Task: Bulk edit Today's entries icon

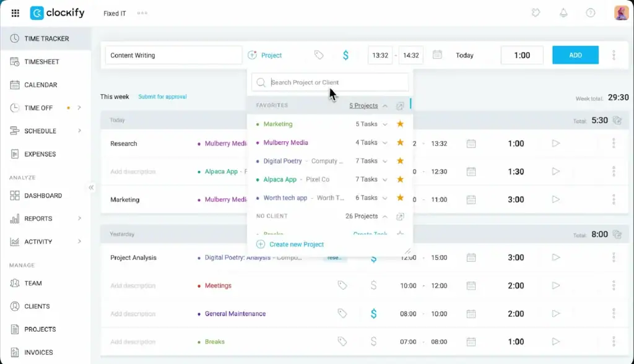Action: coord(617,121)
